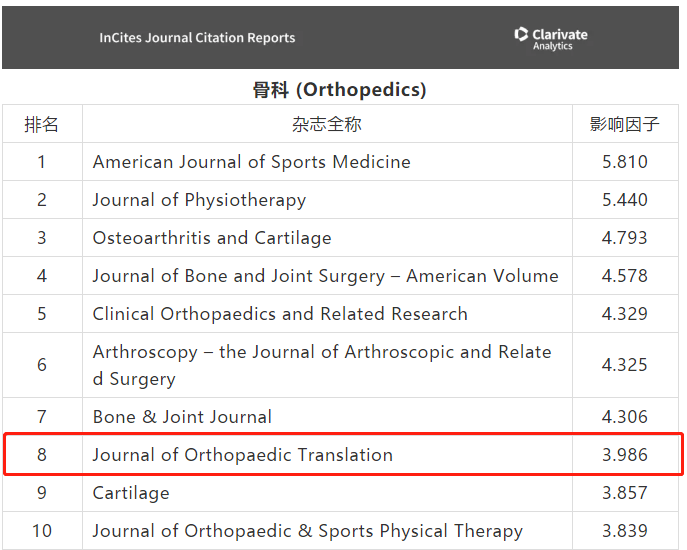Click the Clarivate Analytics logo icon
The width and height of the screenshot is (687, 550).
pos(521,35)
